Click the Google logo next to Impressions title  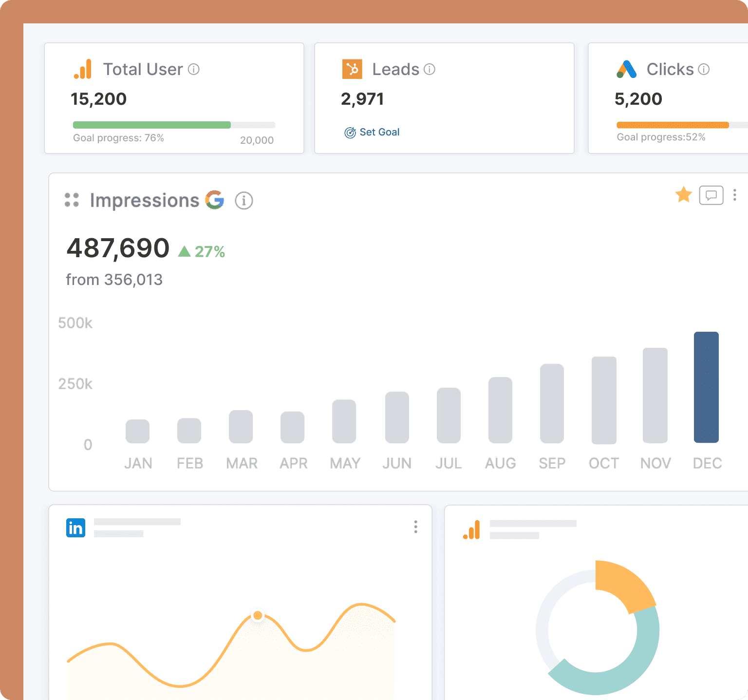tap(215, 200)
